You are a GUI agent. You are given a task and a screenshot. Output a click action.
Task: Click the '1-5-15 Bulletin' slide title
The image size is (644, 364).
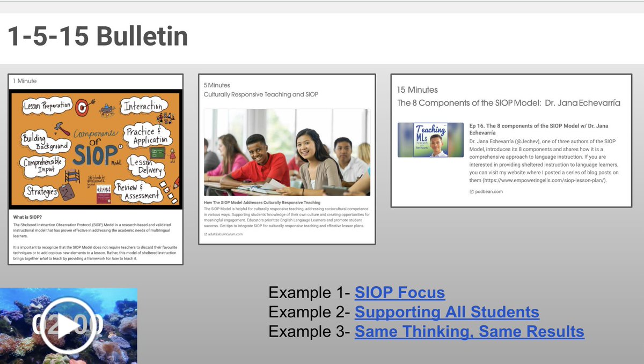(x=98, y=36)
